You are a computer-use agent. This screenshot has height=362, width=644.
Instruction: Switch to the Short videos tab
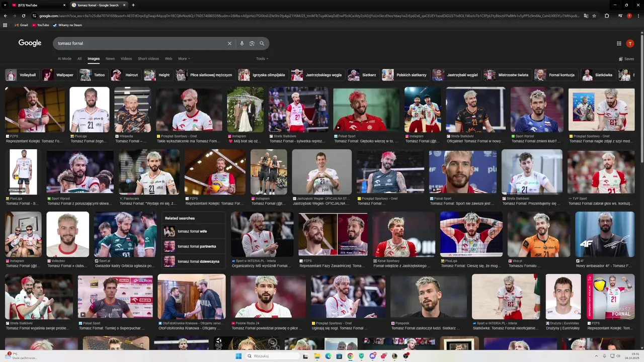tap(148, 59)
